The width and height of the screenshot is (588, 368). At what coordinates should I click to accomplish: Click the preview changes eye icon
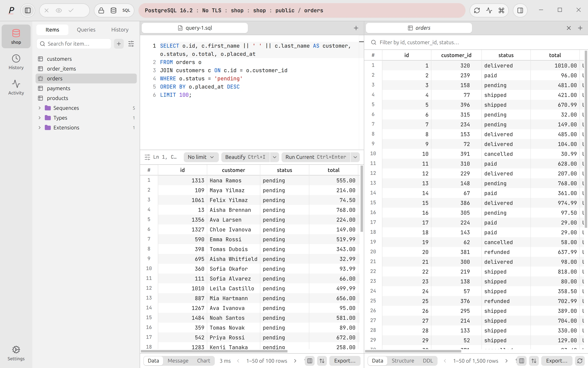click(x=59, y=10)
